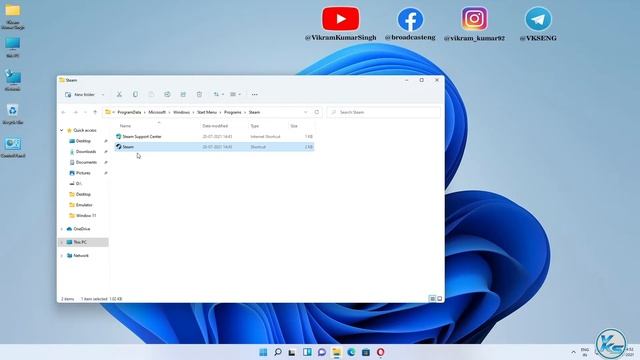Launch Opera browser from the taskbar
Image resolution: width=640 pixels, height=360 pixels.
click(380, 352)
